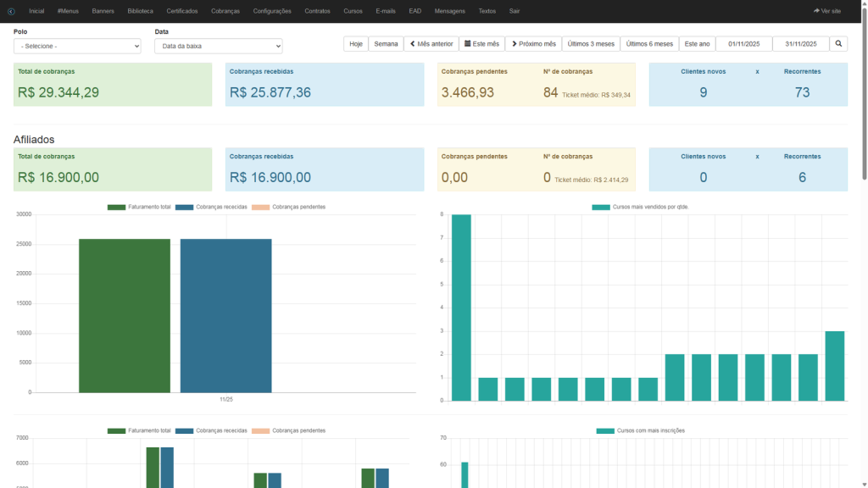Click the calendar icon in Este mês

[x=467, y=44]
